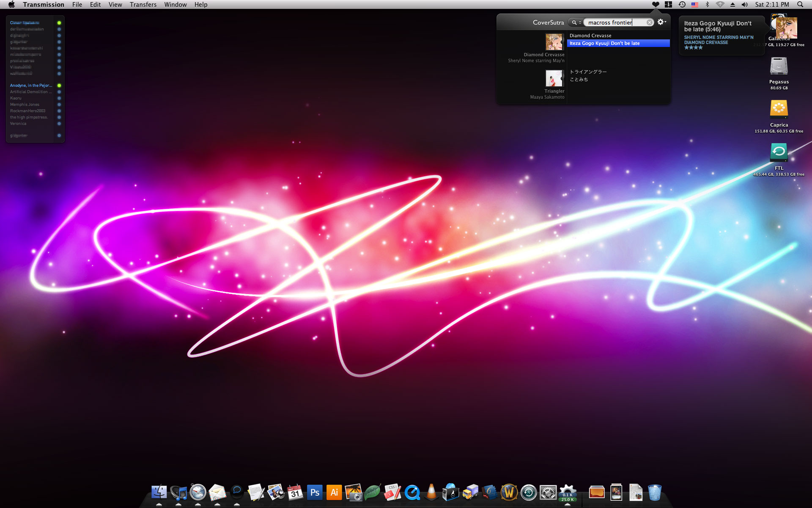Viewport: 812px width, 508px height.
Task: Open Preview app in Dock
Action: (276, 492)
